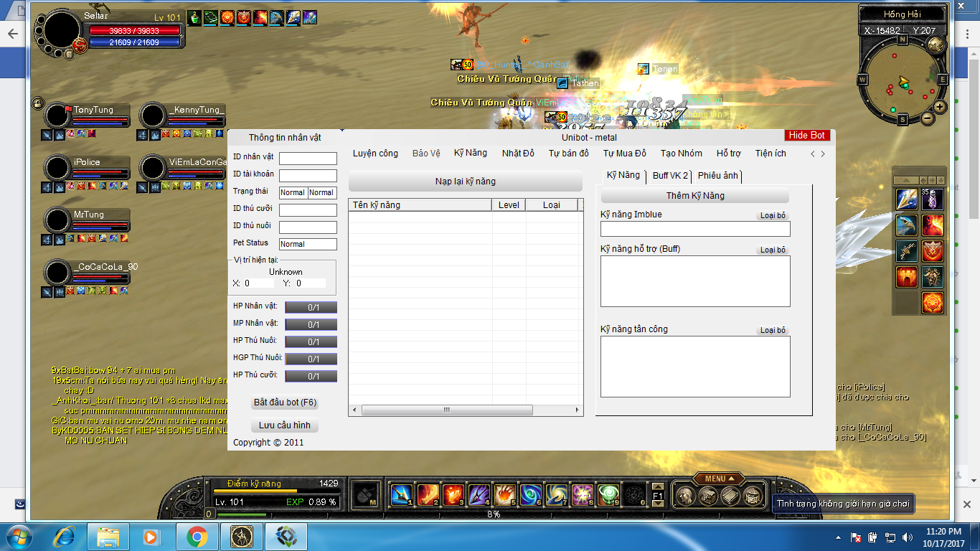Click the Kỹ năng Imblue input box
This screenshot has height=551, width=980.
pyautogui.click(x=695, y=229)
